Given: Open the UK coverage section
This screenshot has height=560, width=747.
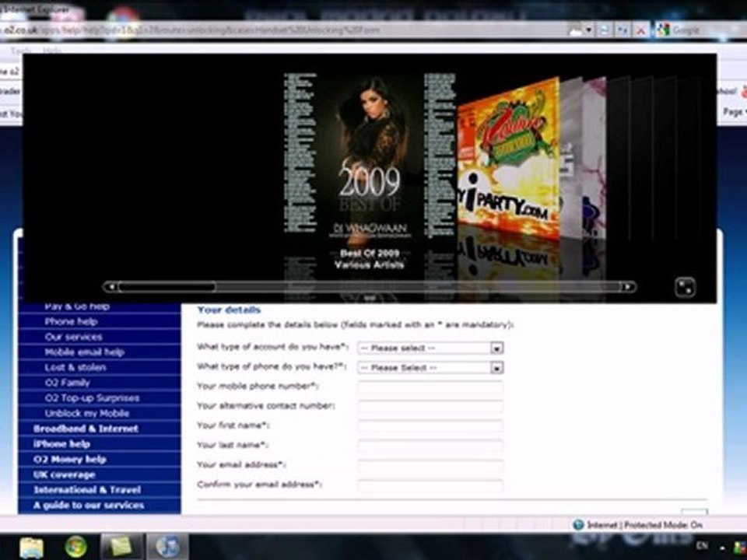Looking at the screenshot, I should (x=65, y=474).
